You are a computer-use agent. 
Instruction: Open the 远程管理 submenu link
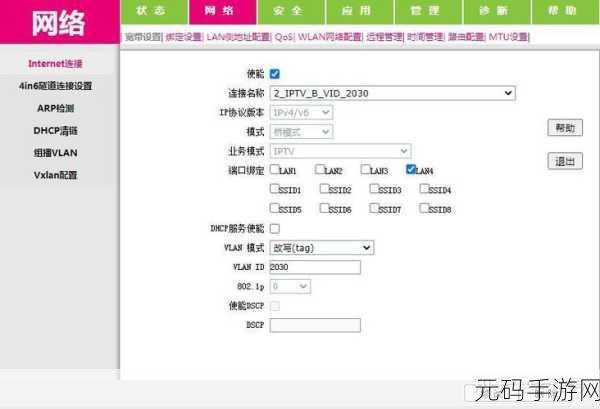click(384, 37)
